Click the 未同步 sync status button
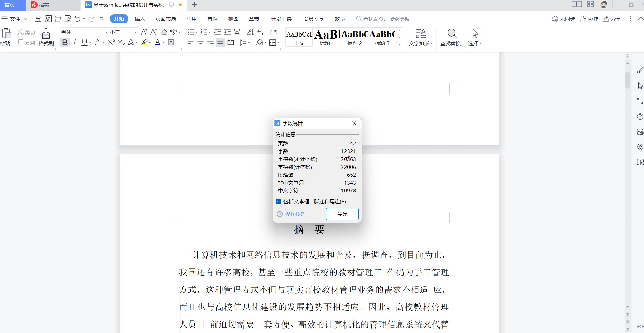The image size is (644, 333). point(563,19)
